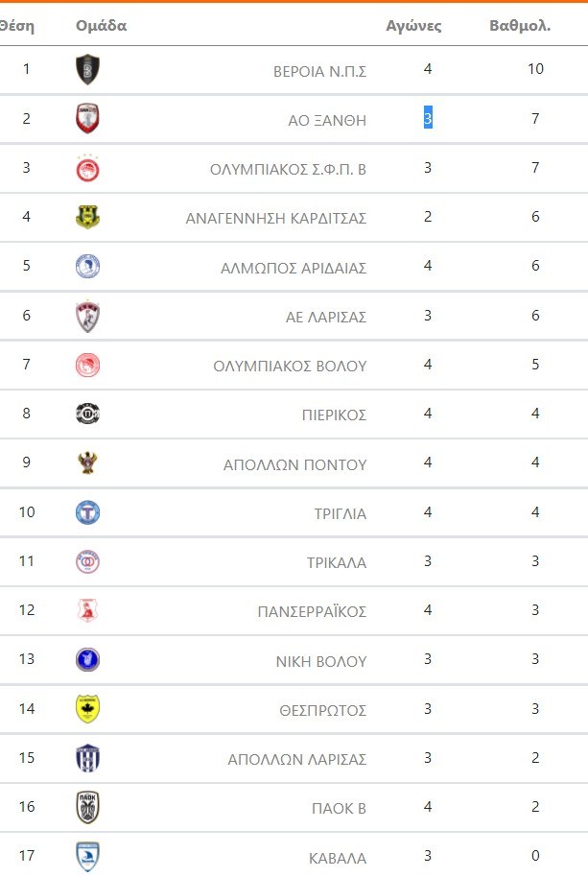This screenshot has width=588, height=877.
Task: Click the ΒΕΡΟΙΑ Ν.Π.Σ team crest
Action: pos(87,69)
